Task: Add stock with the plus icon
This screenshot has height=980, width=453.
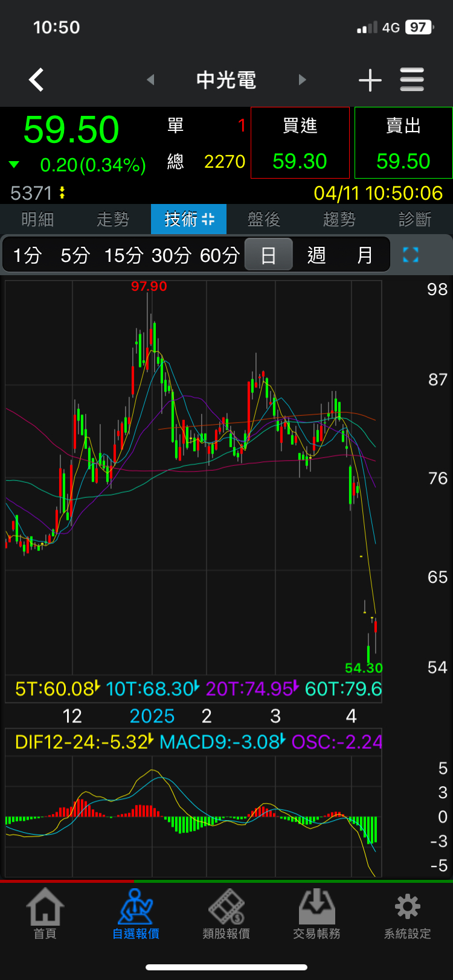Action: [x=370, y=80]
